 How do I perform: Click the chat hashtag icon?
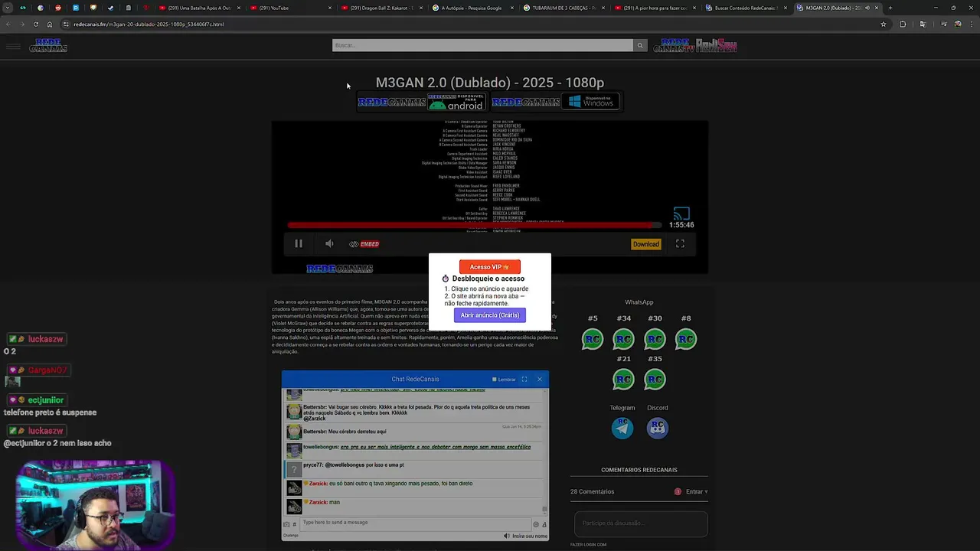tap(295, 524)
